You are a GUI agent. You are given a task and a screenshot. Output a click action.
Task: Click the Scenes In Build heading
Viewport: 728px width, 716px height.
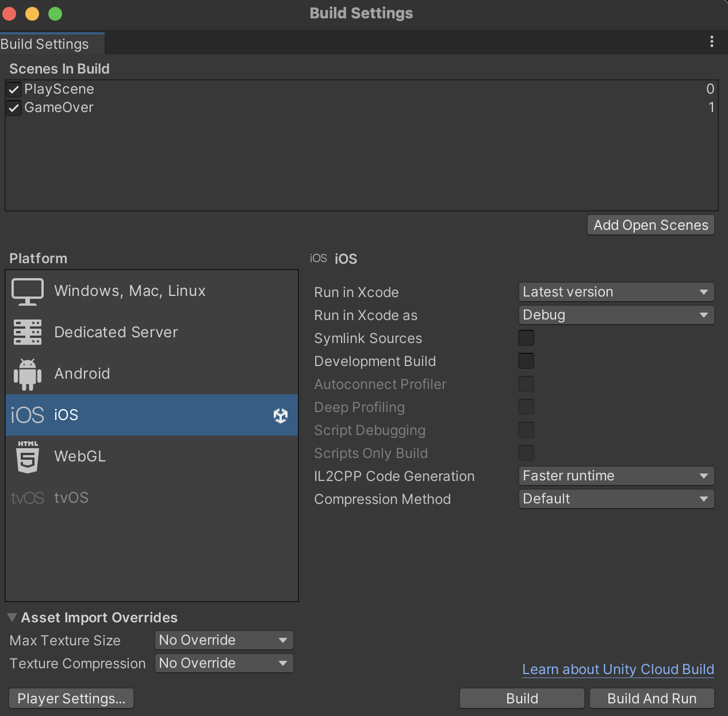59,69
